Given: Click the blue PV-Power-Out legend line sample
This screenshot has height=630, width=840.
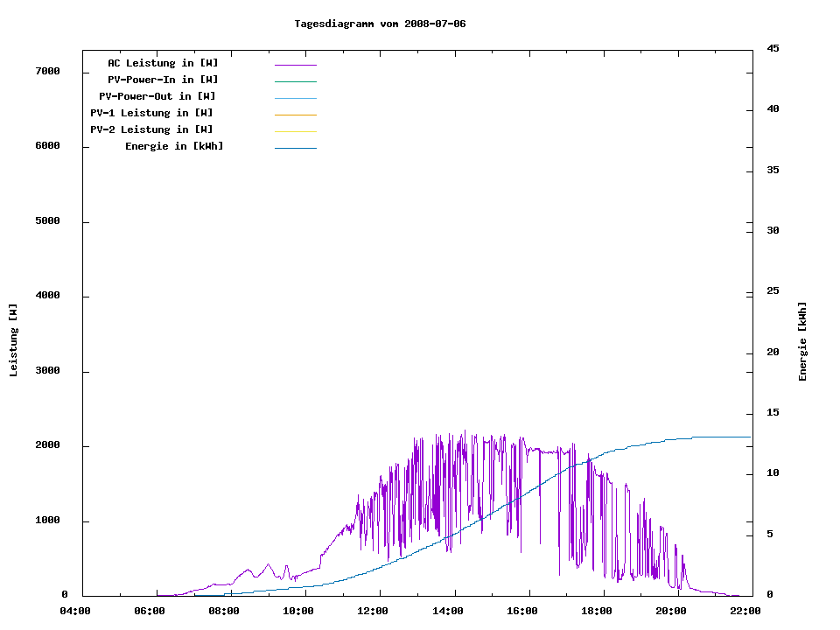Looking at the screenshot, I should pos(295,98).
